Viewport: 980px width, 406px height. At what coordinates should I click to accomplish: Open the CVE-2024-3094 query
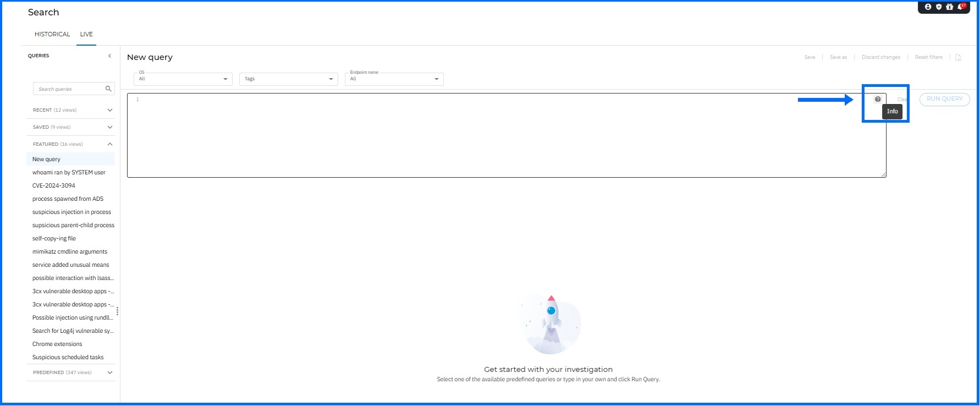click(x=54, y=185)
